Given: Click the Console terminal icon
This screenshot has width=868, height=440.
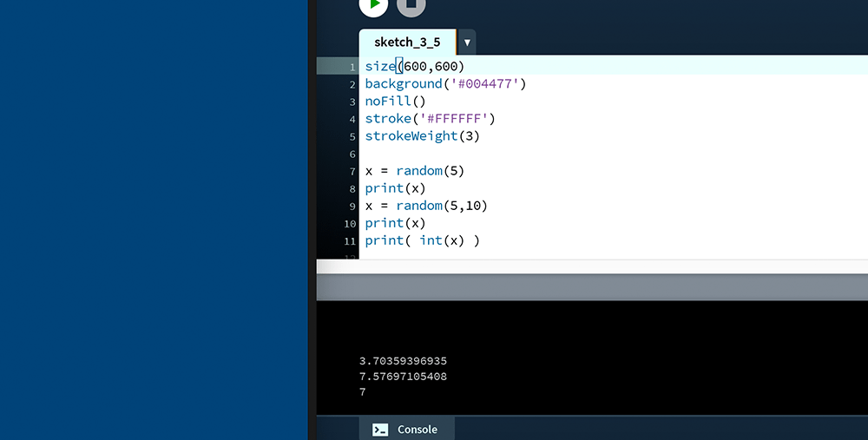Looking at the screenshot, I should [x=380, y=430].
